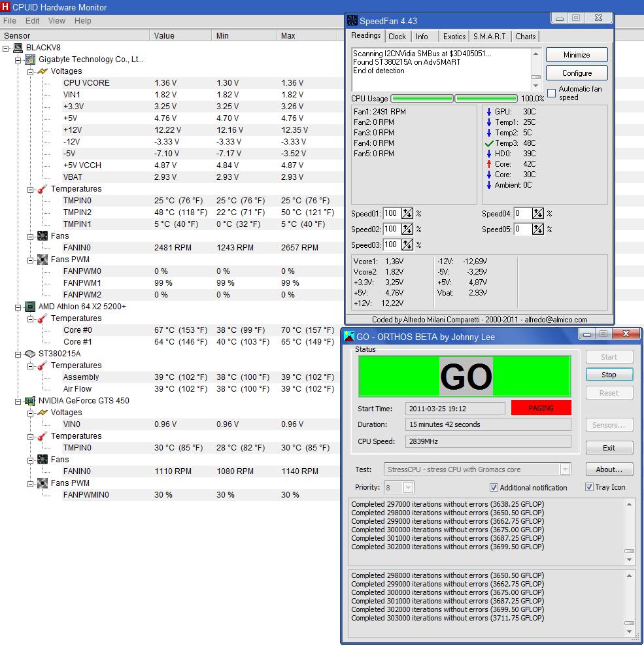This screenshot has height=646, width=644.
Task: Stop the ORTHOS stress test
Action: pyautogui.click(x=609, y=375)
